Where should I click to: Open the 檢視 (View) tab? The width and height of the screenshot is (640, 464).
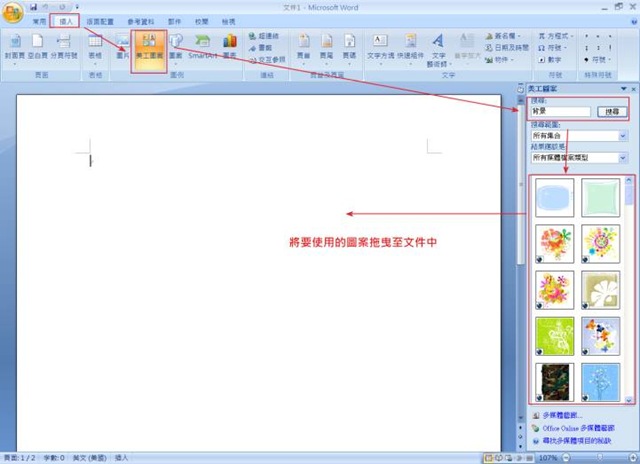click(x=229, y=21)
